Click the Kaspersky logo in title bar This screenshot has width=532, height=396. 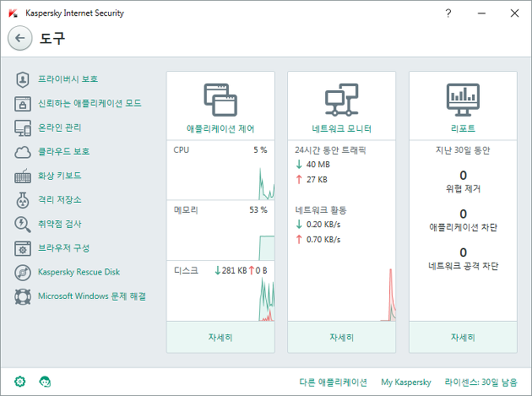13,14
